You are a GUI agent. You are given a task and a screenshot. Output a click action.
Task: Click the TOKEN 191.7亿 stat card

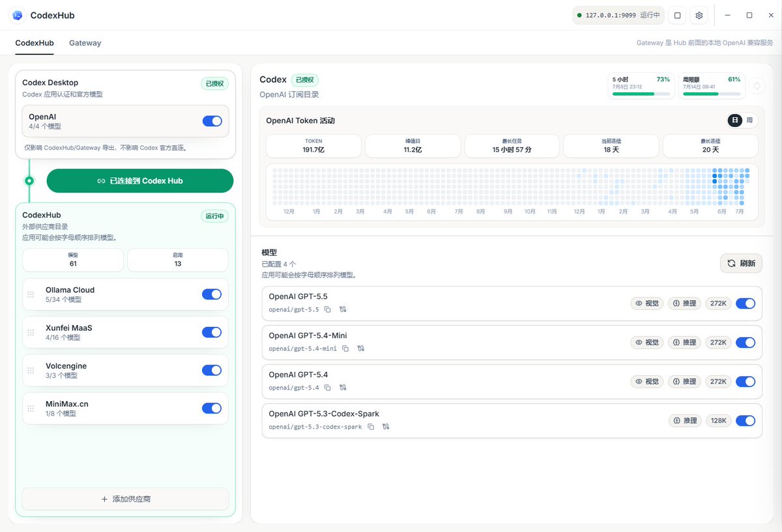pos(313,146)
